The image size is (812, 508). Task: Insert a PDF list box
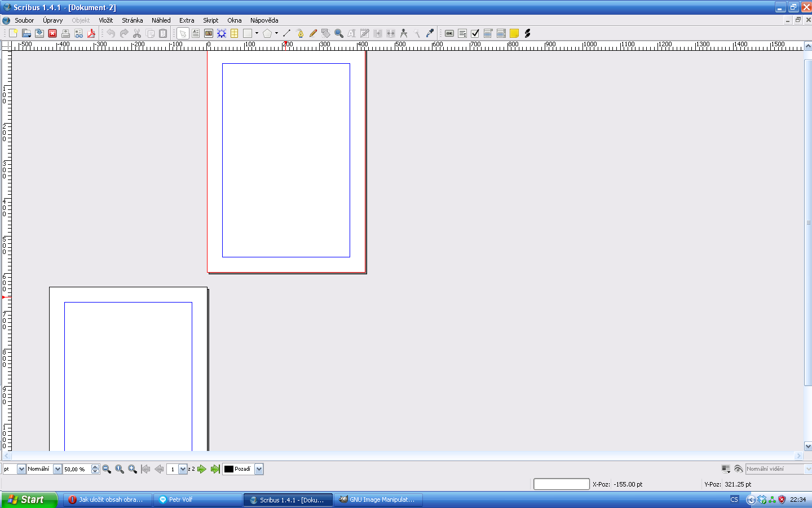click(501, 33)
